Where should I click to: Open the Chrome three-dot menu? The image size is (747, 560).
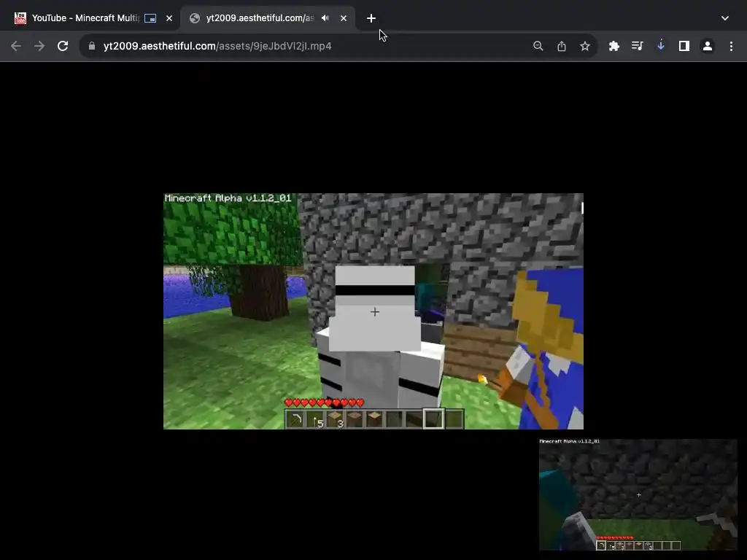pyautogui.click(x=731, y=46)
